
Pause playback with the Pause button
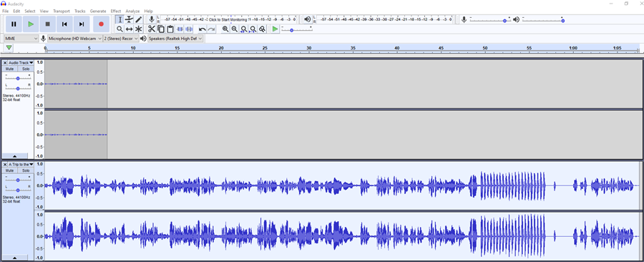14,24
